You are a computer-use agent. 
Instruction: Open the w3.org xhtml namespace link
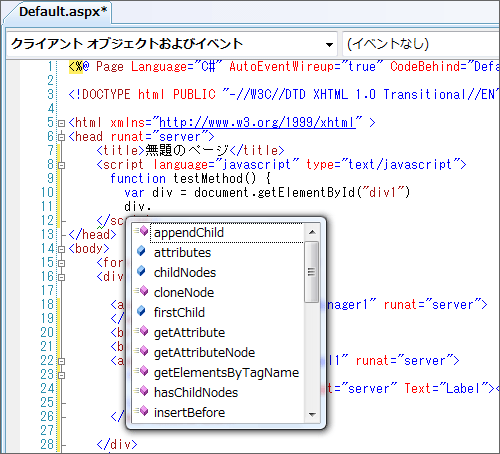coord(257,123)
